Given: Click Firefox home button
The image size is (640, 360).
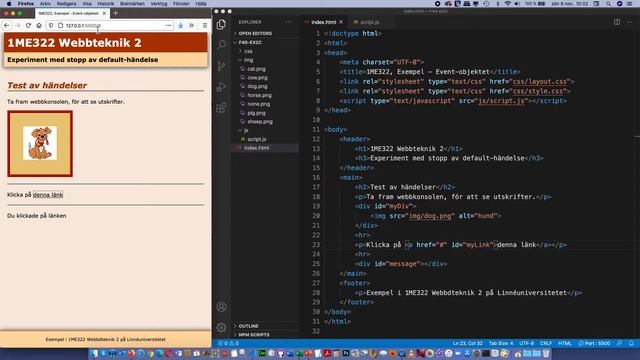Looking at the screenshot, I should (39, 25).
